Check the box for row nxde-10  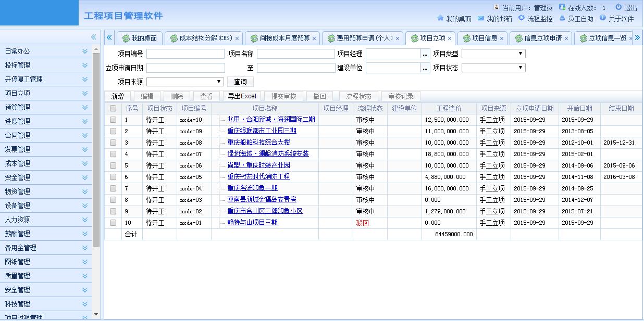point(113,120)
